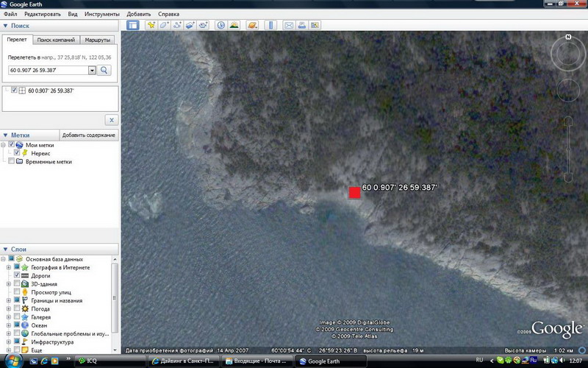Click the Добавить содержание button

[x=88, y=135]
